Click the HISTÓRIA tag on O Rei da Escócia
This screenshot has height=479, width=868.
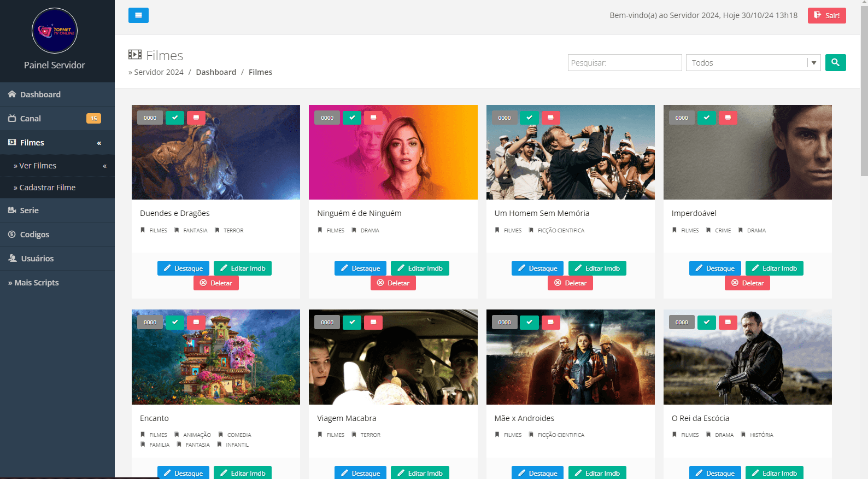coord(761,435)
